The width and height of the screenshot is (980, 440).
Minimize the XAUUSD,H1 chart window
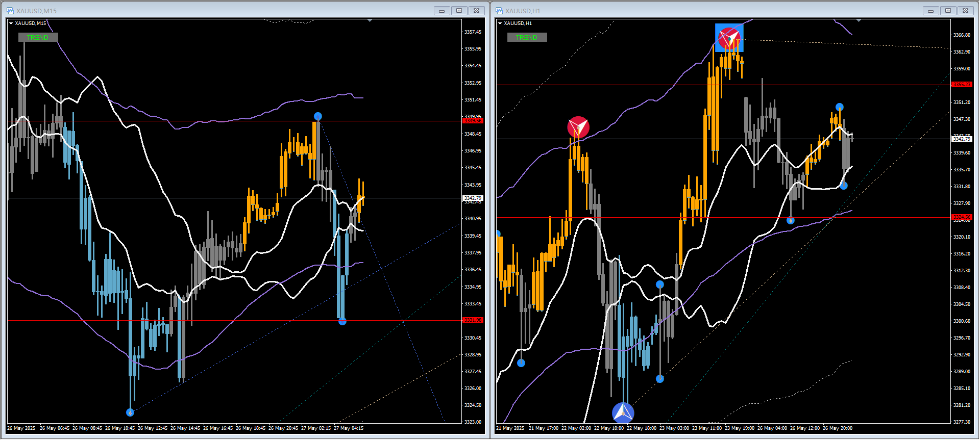pos(930,11)
